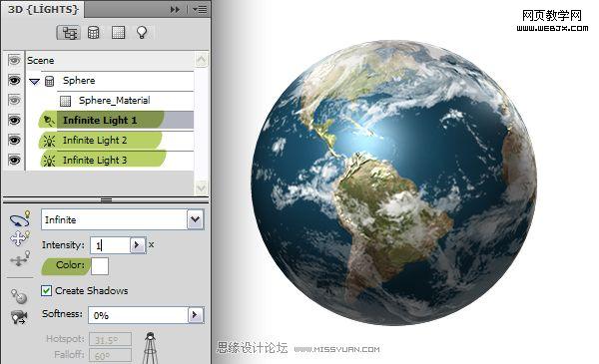Hide Infinite Light 1 via eye
Viewport: 599px width, 364px height.
14,121
